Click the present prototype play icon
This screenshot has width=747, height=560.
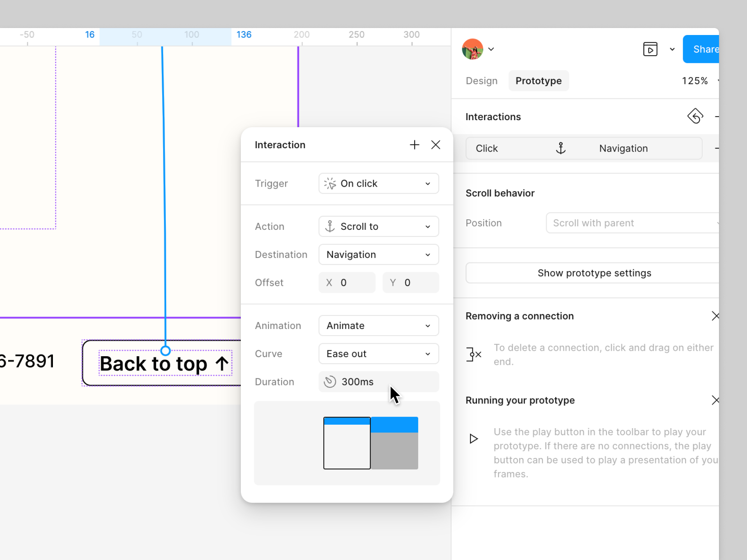tap(650, 49)
